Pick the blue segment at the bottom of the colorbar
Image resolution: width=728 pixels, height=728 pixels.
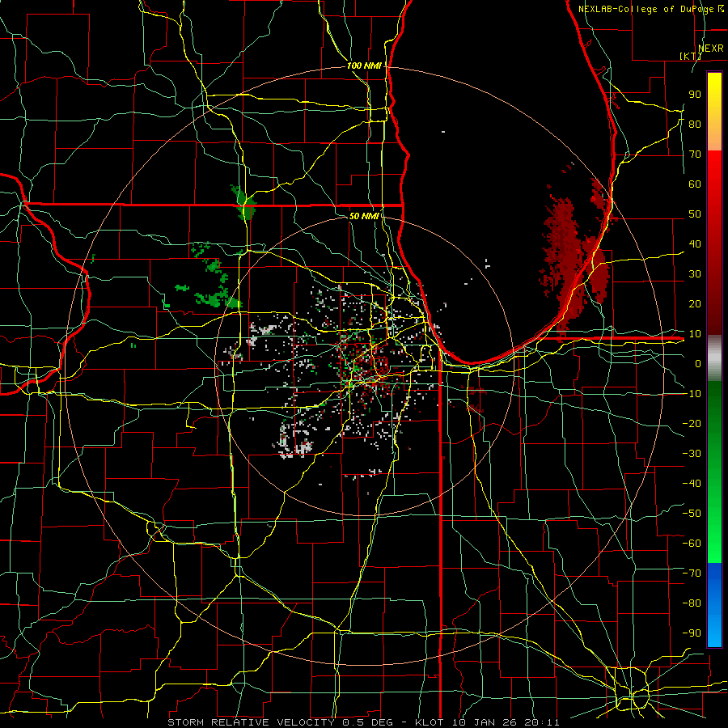pos(714,604)
